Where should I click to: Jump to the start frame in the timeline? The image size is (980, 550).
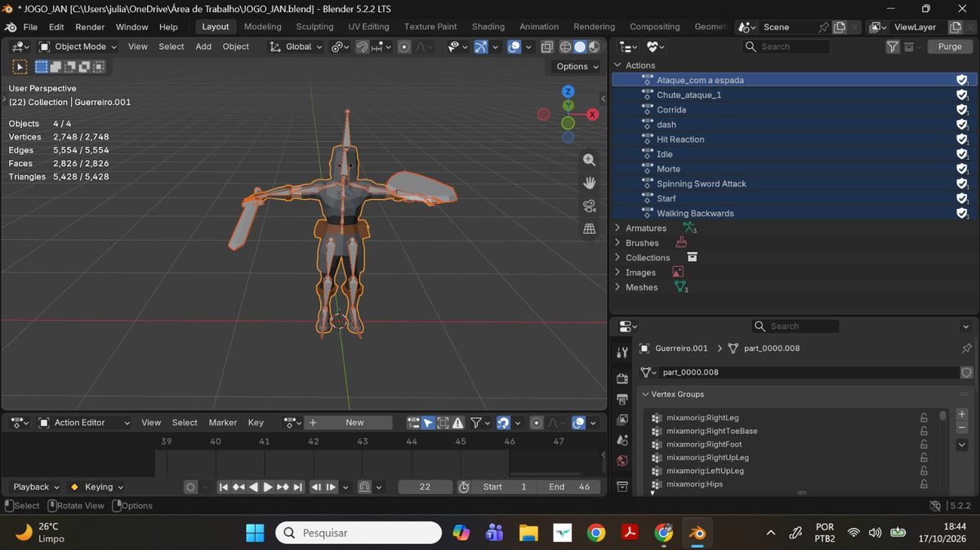pyautogui.click(x=224, y=487)
